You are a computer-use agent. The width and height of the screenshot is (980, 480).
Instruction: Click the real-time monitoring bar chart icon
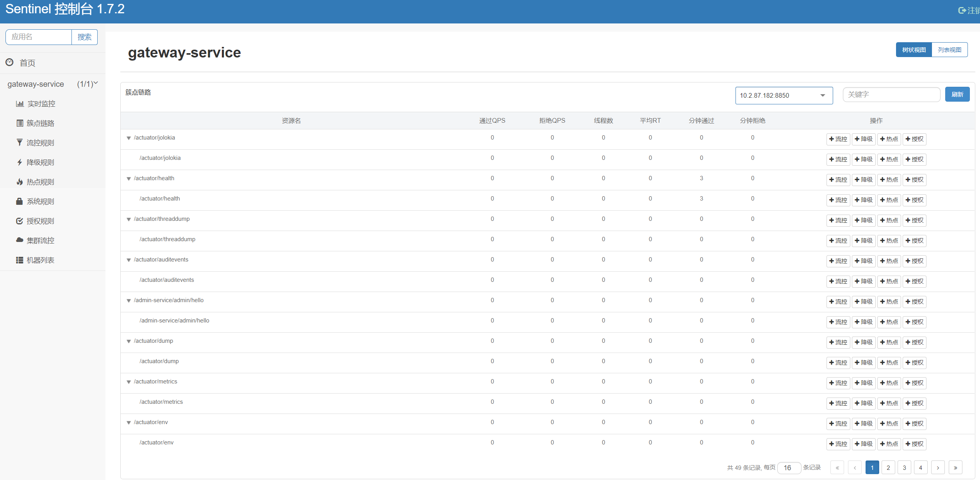click(20, 104)
